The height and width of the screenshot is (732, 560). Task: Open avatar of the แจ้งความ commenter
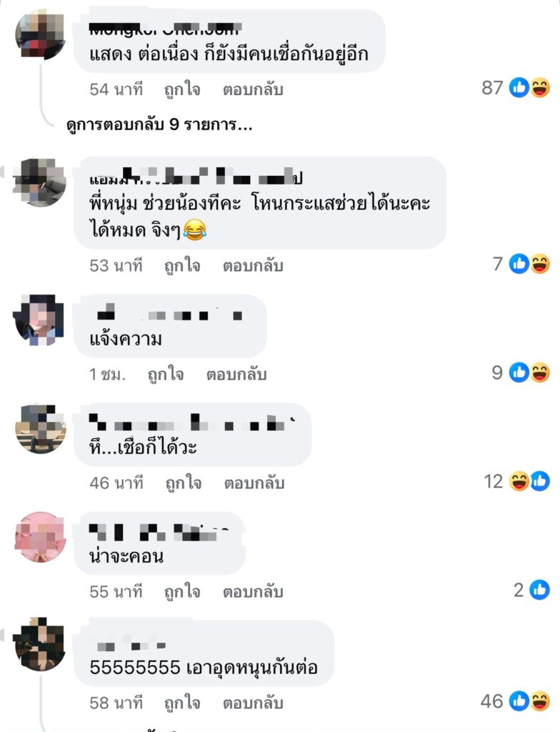[39, 320]
